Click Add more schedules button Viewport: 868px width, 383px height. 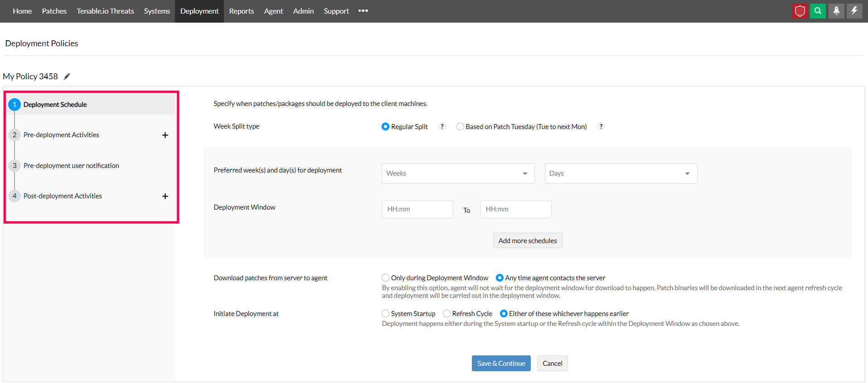tap(528, 241)
